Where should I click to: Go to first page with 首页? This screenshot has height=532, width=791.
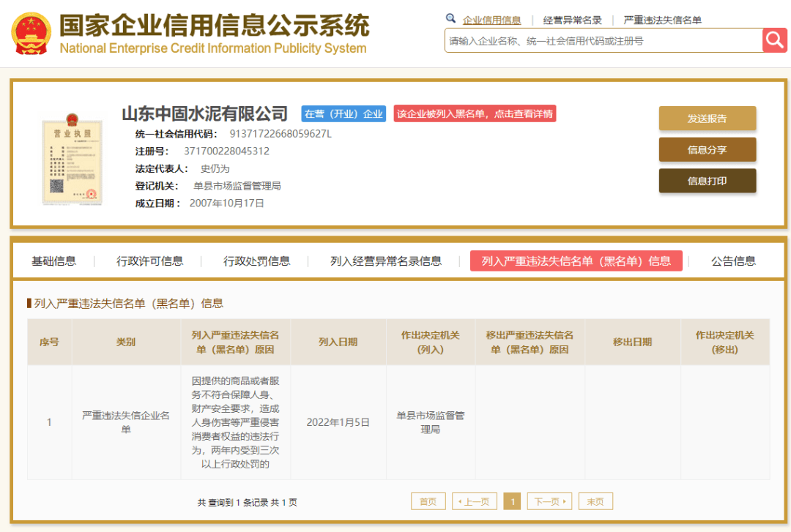(428, 501)
